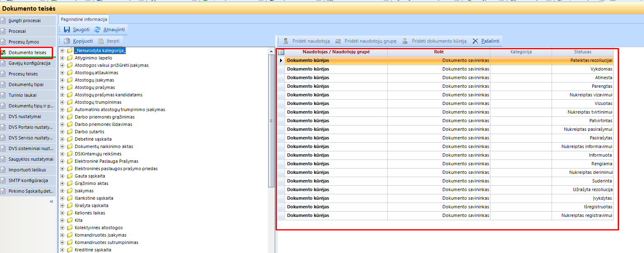Select the Informuota status cell
Viewport: 644px width, 253px height.
tap(583, 155)
